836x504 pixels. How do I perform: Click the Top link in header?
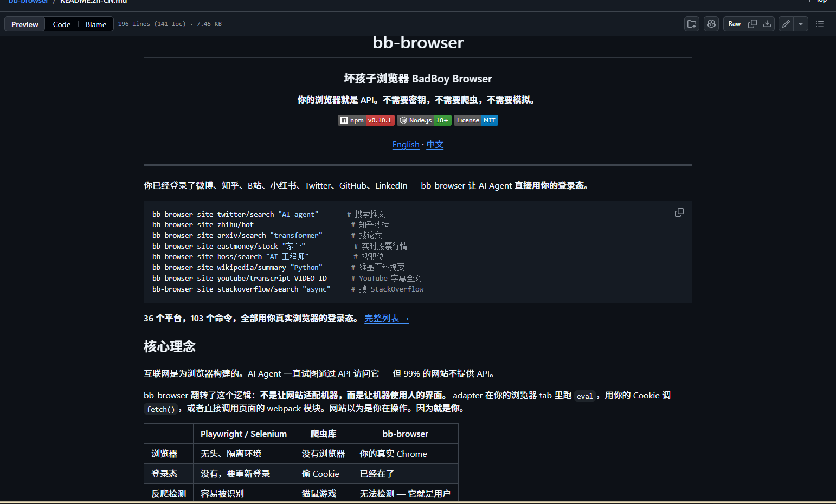click(x=821, y=2)
